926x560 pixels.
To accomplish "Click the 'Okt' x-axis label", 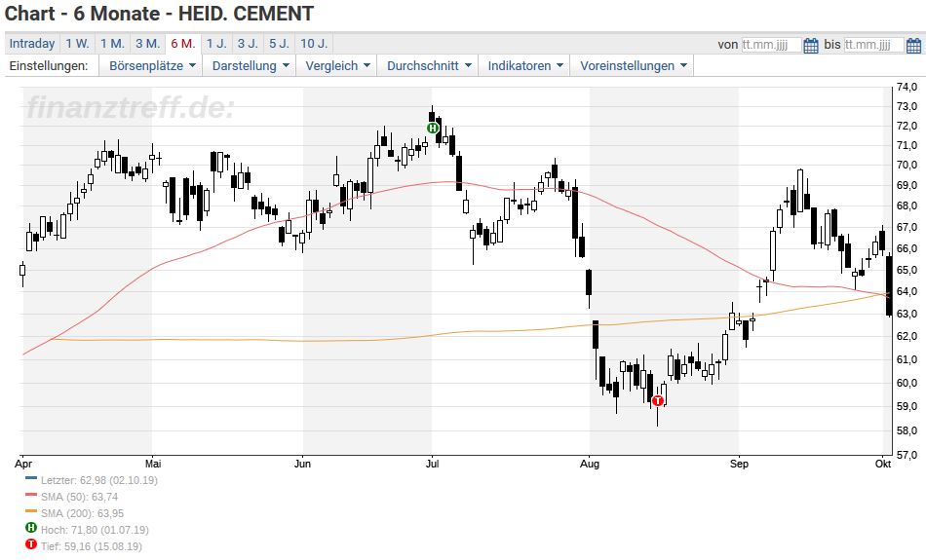I will [x=883, y=464].
